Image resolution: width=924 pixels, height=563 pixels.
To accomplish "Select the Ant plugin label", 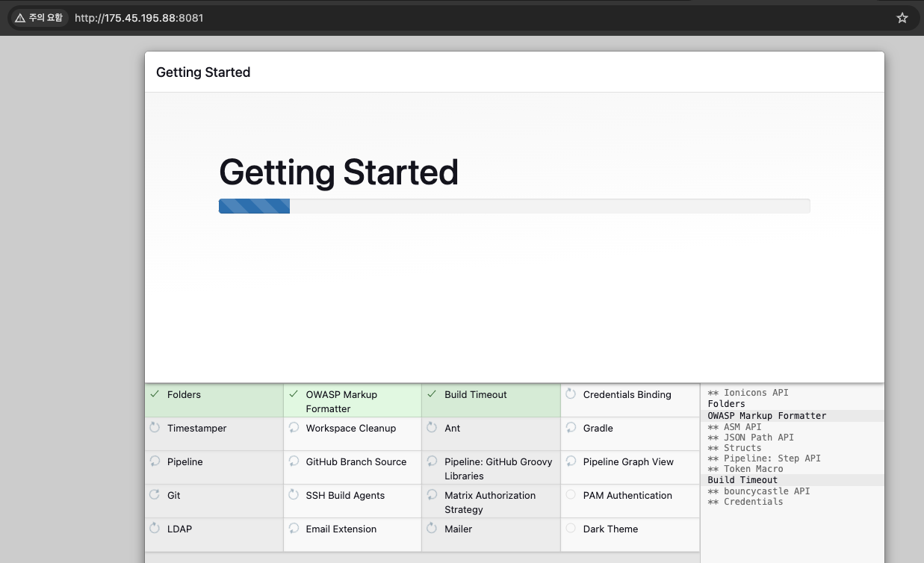I will (x=453, y=428).
